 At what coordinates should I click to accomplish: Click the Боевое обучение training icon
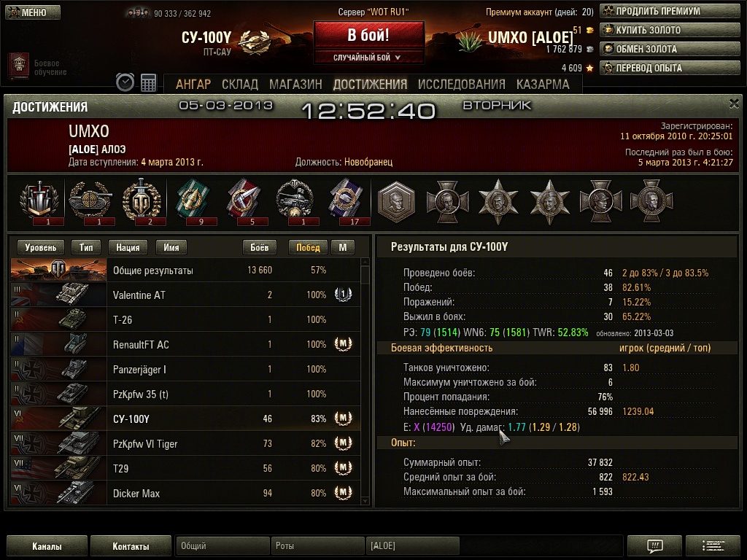18,66
